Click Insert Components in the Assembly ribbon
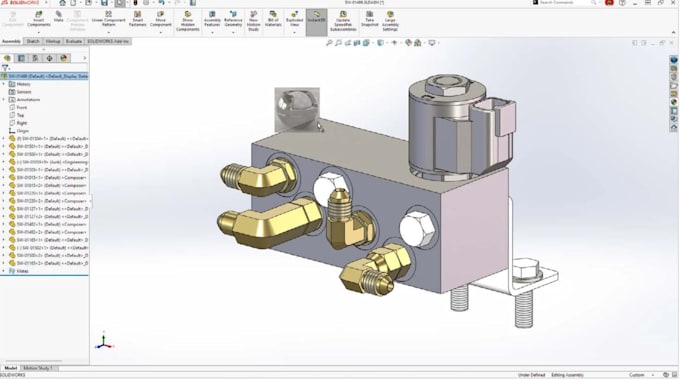Screen dimensions: 680x383 39,19
